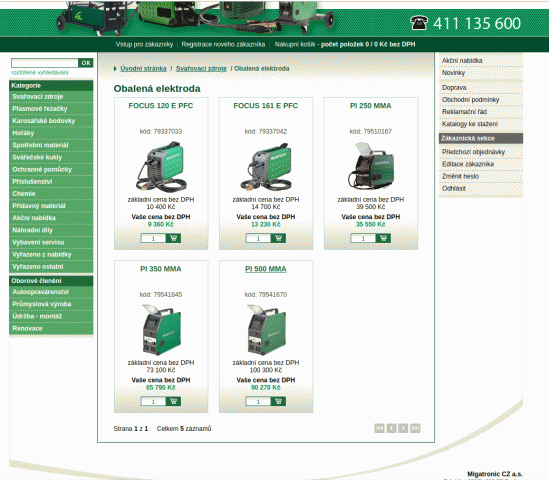The width and height of the screenshot is (549, 480).
Task: Add PI 500 MMA to cart
Action: [278, 401]
